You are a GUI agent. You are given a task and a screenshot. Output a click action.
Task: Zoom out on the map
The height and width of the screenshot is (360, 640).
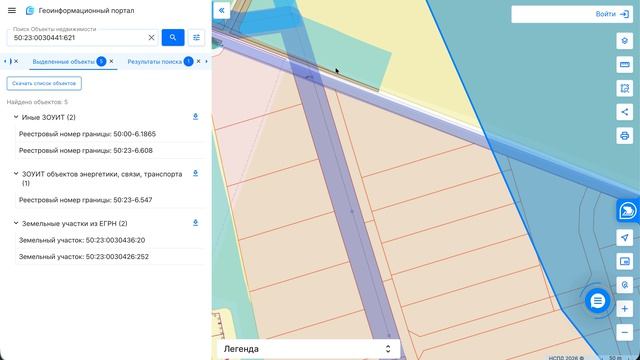pyautogui.click(x=624, y=332)
